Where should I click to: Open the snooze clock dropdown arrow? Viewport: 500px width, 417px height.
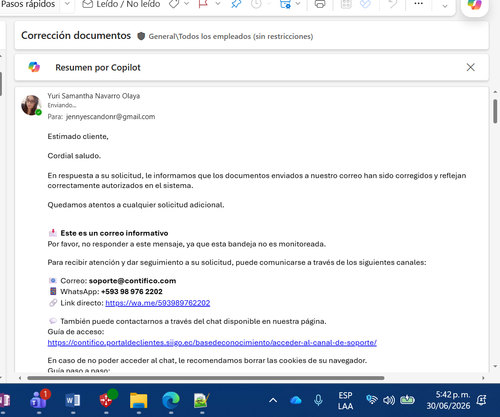click(269, 4)
